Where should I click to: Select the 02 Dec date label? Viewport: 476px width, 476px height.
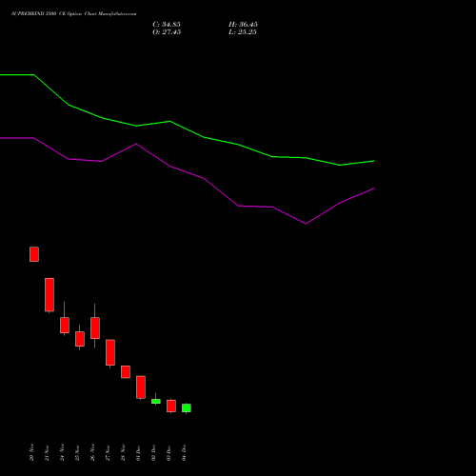[153, 452]
